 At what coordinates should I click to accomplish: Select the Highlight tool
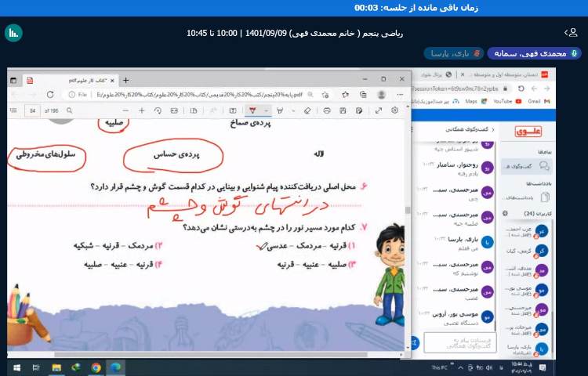[x=280, y=110]
